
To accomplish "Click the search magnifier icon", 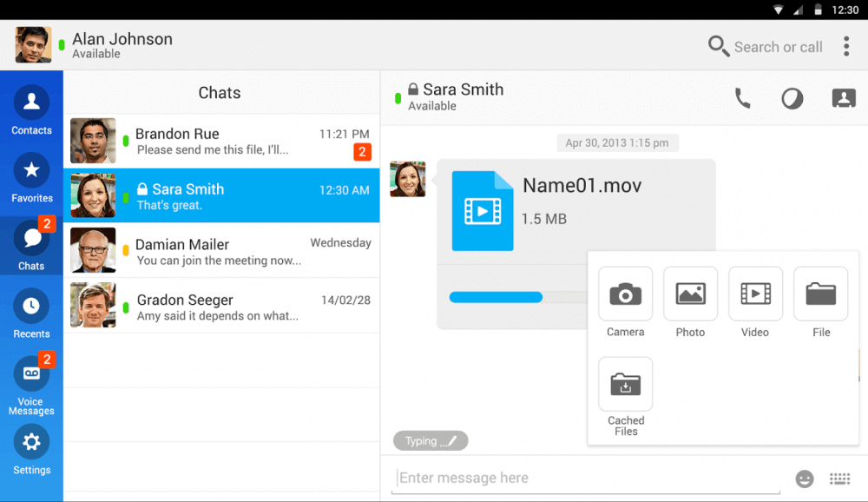I will 718,46.
